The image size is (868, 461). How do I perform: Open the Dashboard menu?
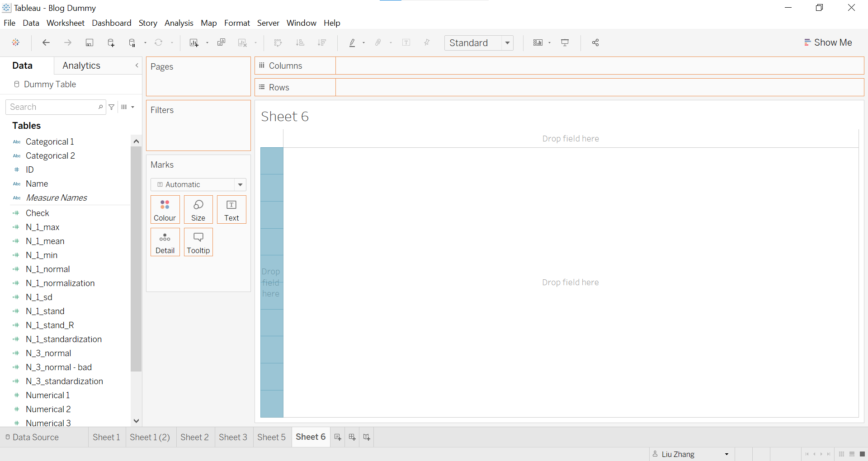click(112, 23)
